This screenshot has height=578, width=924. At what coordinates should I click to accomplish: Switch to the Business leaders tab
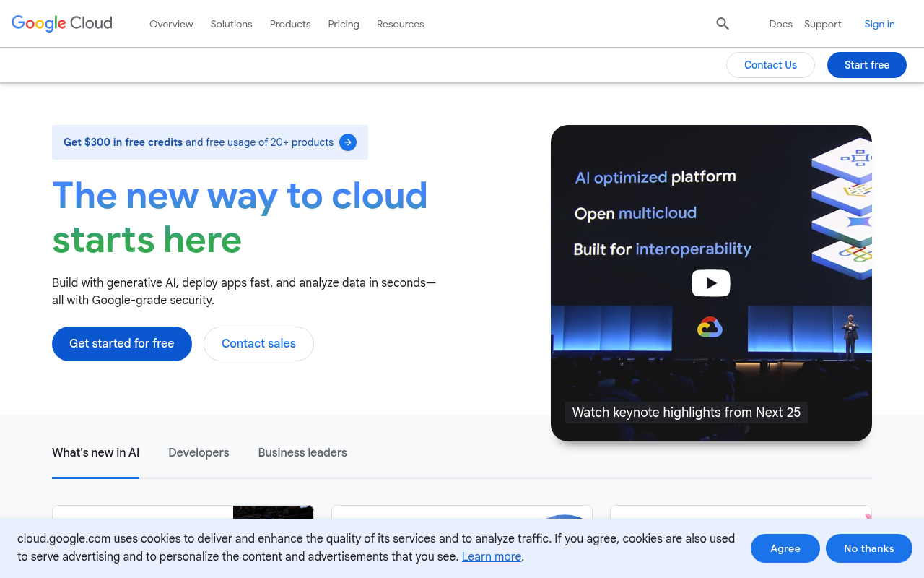302,452
